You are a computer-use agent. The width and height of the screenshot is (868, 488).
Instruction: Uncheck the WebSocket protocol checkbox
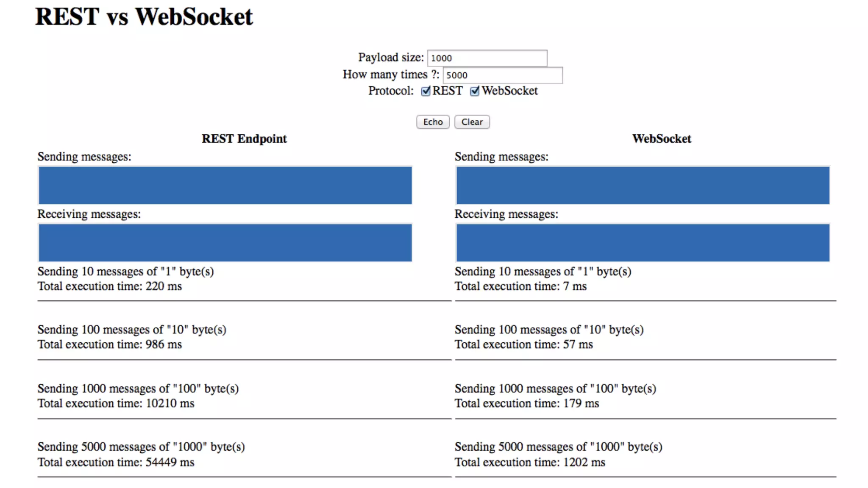click(x=475, y=91)
